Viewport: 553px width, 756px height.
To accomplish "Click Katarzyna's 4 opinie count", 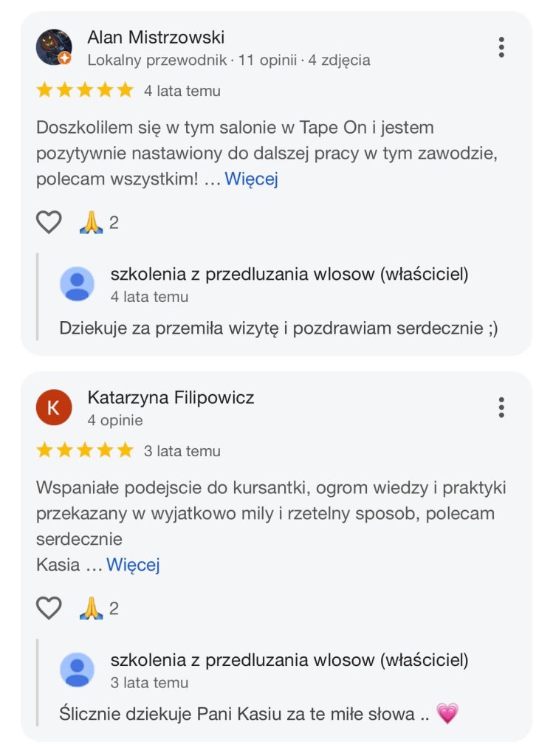I will (115, 420).
